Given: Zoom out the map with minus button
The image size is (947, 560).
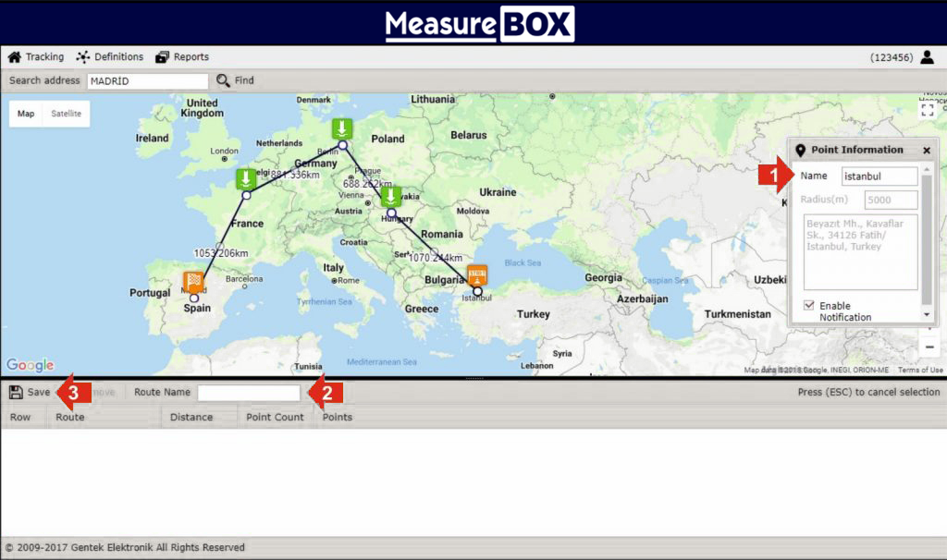Looking at the screenshot, I should 927,347.
